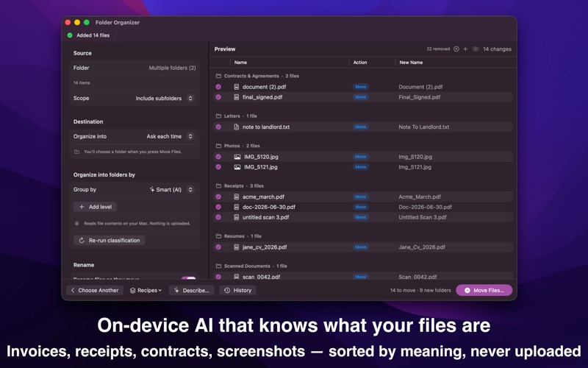Click the shield privacy icon near Reads file contents
588x368 pixels.
tap(77, 224)
